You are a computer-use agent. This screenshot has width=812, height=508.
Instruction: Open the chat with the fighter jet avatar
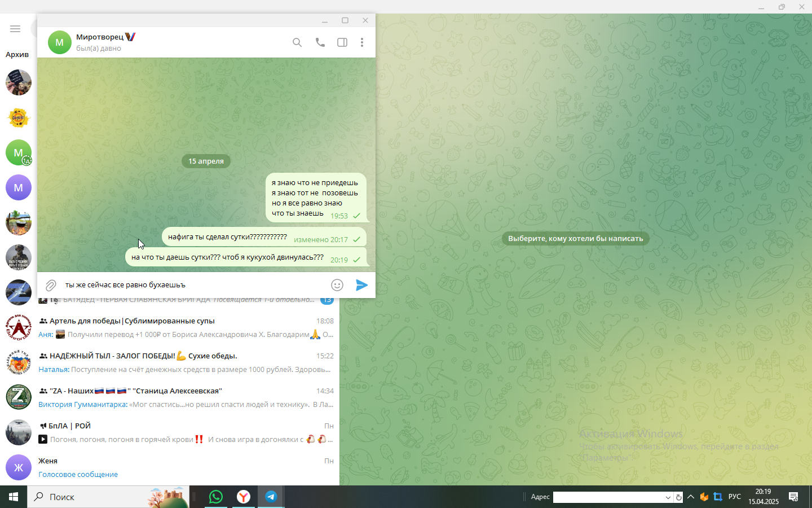point(19,292)
